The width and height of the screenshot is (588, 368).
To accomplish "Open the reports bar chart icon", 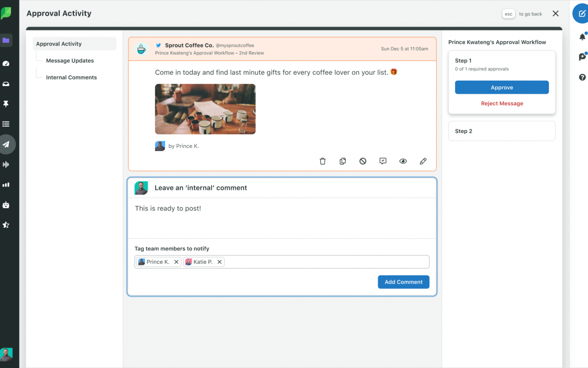I will click(6, 185).
